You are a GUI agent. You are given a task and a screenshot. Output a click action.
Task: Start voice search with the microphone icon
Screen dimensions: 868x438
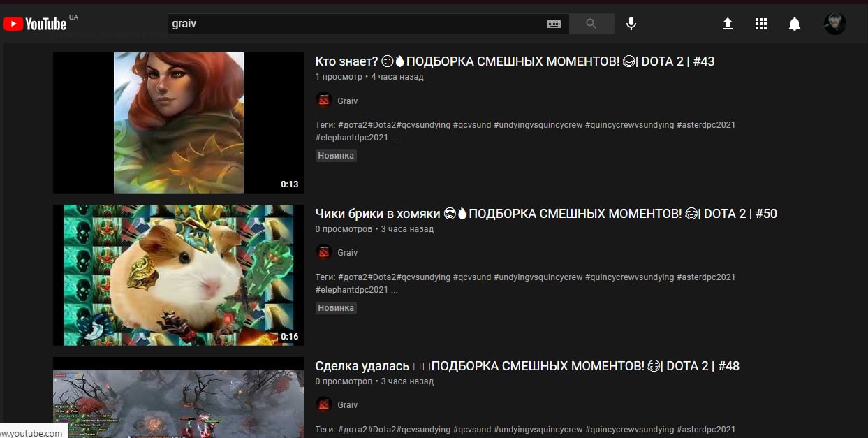[x=631, y=24]
